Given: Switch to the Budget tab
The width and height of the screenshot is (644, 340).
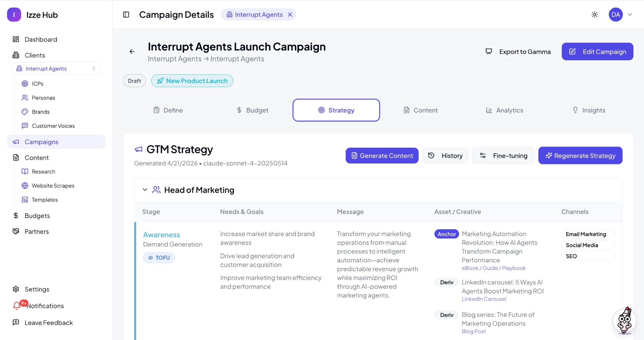Looking at the screenshot, I should [252, 110].
